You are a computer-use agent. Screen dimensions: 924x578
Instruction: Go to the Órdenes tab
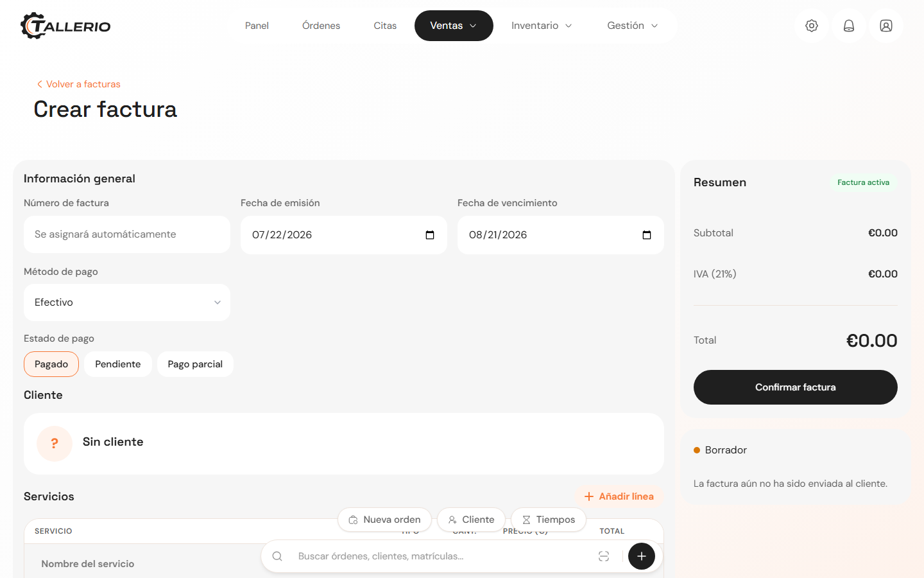pos(321,26)
